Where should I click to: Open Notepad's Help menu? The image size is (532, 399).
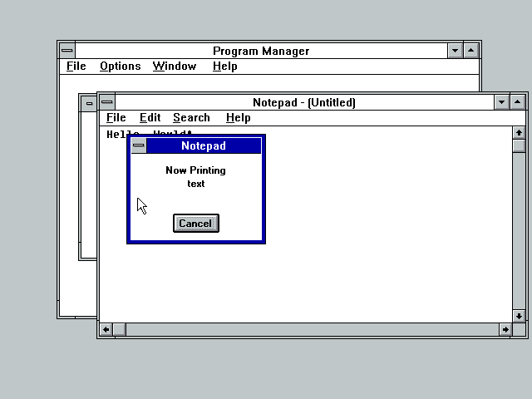pyautogui.click(x=239, y=118)
